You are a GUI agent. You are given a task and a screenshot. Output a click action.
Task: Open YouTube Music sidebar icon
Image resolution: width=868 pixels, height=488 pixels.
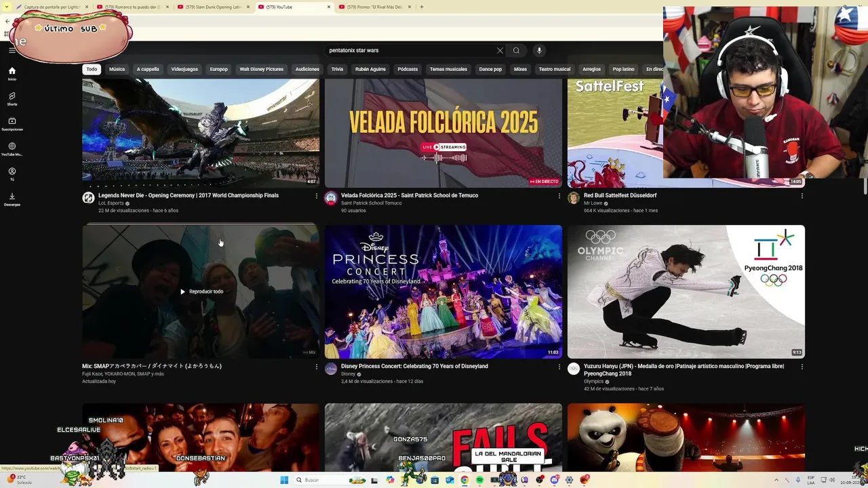pyautogui.click(x=12, y=148)
